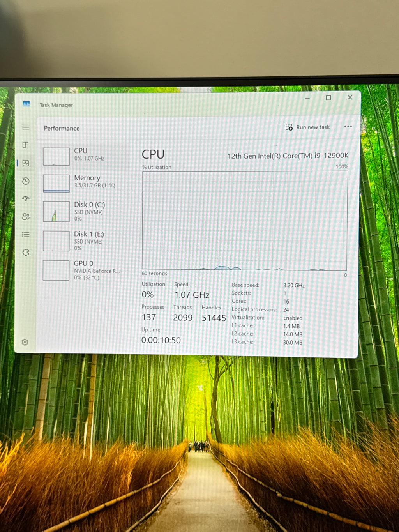Open the Task Manager navigation hamburger menu
This screenshot has height=532, width=399.
coord(26,127)
